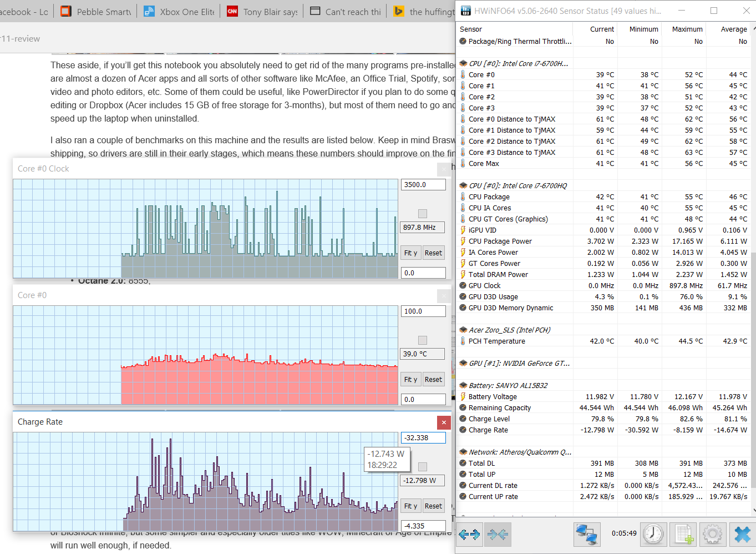This screenshot has height=554, width=756.
Task: Close the Charge Rate graph window
Action: [444, 422]
